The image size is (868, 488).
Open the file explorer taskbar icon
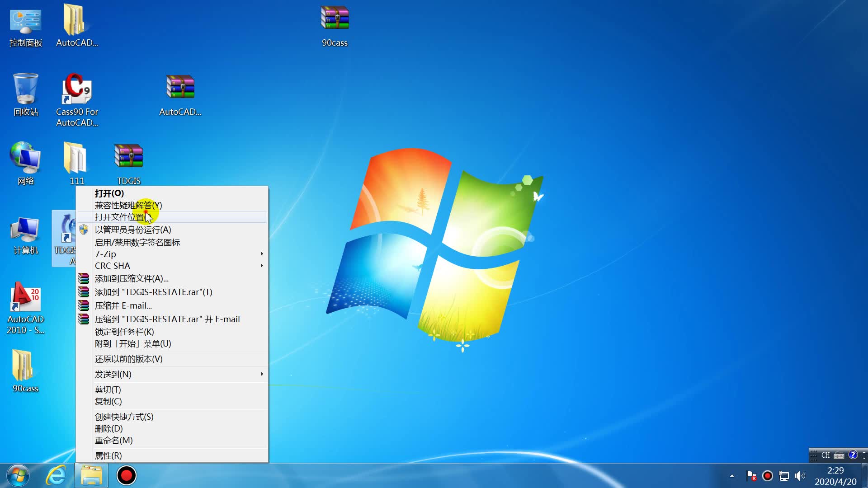[92, 476]
